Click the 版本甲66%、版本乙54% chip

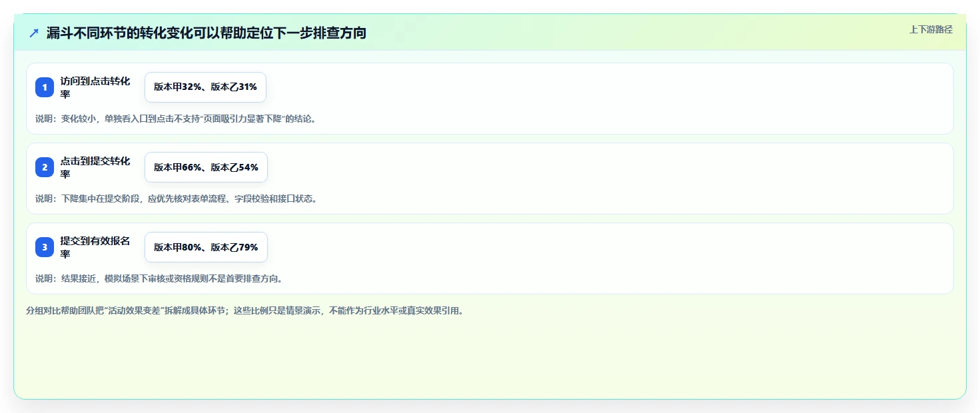(x=206, y=167)
